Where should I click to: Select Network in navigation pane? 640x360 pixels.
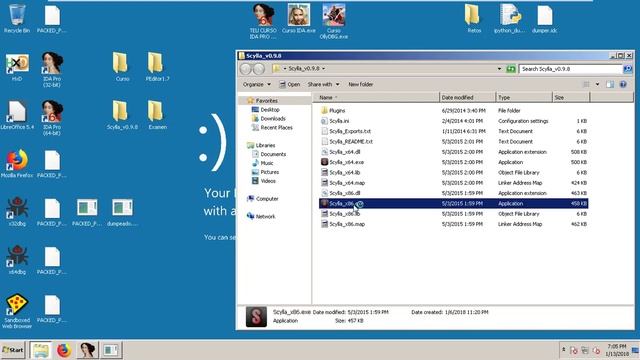click(265, 217)
